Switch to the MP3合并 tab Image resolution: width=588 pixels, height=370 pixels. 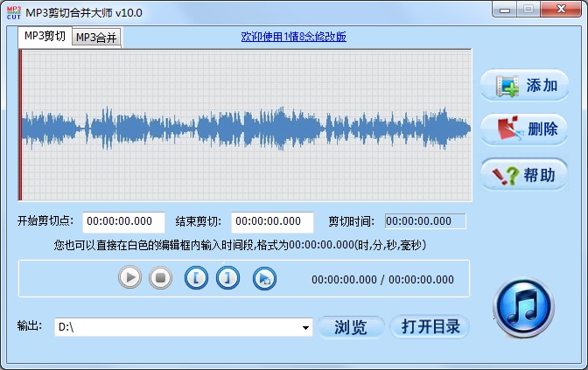pos(96,37)
